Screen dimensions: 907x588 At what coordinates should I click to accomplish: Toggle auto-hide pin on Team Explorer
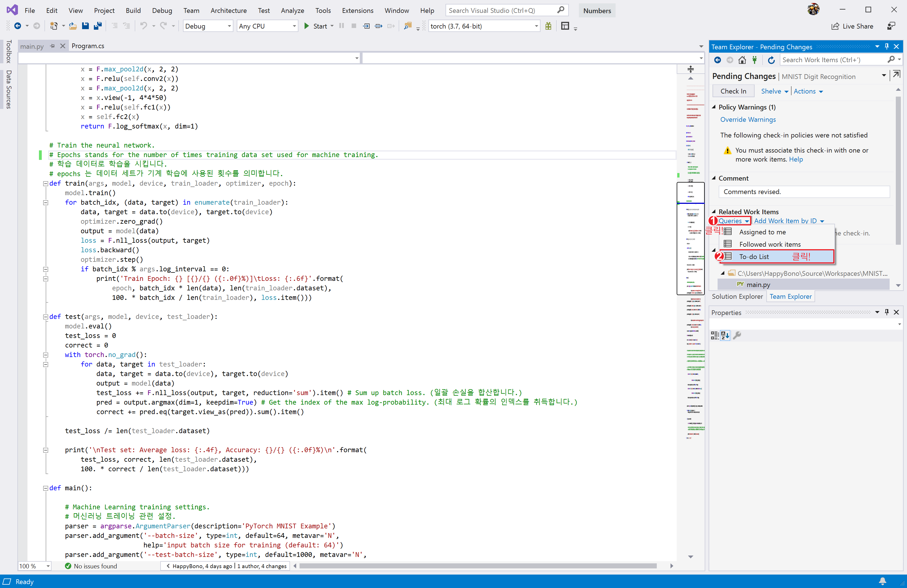887,46
